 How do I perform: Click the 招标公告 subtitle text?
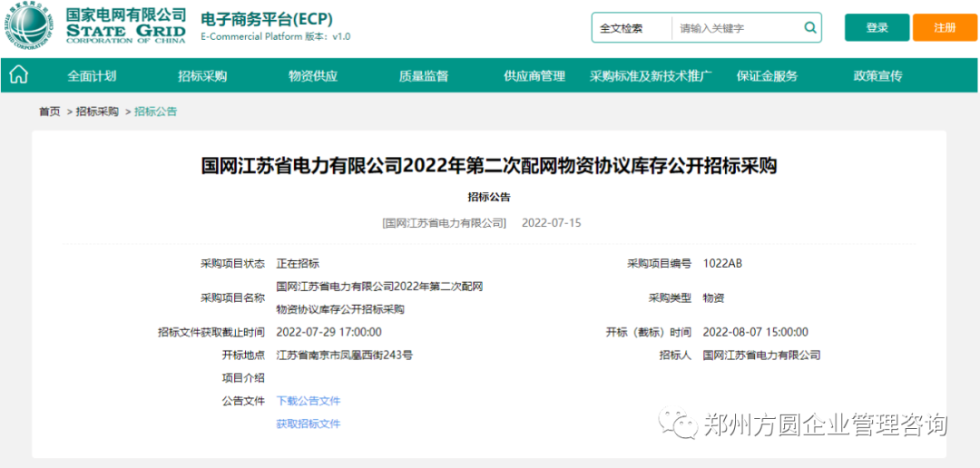[x=489, y=197]
